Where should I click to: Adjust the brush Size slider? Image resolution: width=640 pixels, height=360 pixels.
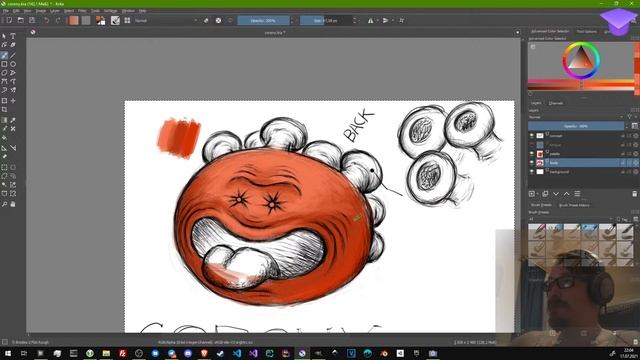(x=326, y=20)
